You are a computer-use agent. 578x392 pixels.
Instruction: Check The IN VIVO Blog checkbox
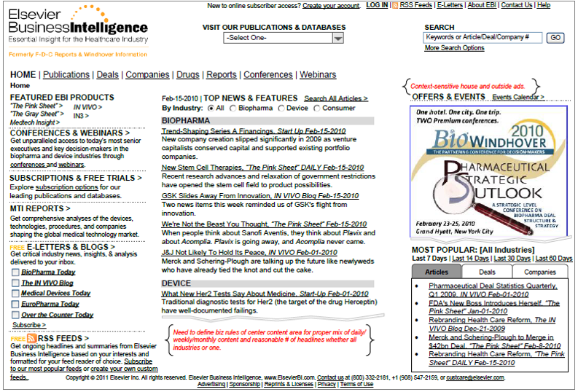(15, 283)
